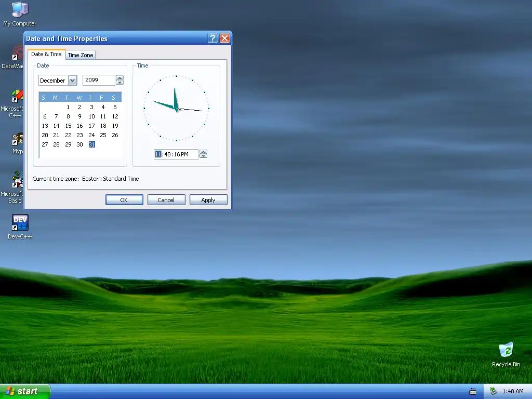The image size is (532, 399).
Task: Click the year 2099 field
Action: point(99,80)
